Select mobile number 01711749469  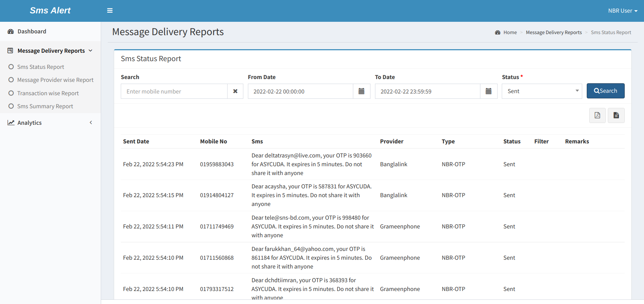[x=217, y=226]
